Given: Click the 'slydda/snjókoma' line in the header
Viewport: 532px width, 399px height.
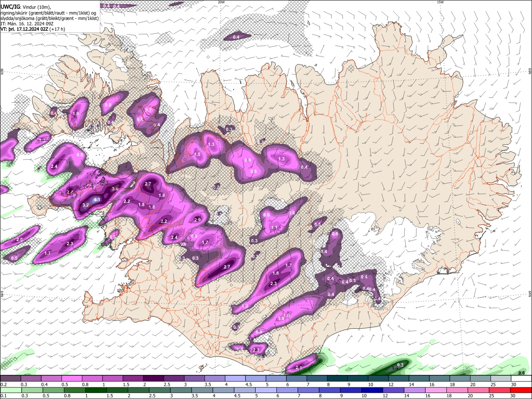Looking at the screenshot, I should pos(49,18).
